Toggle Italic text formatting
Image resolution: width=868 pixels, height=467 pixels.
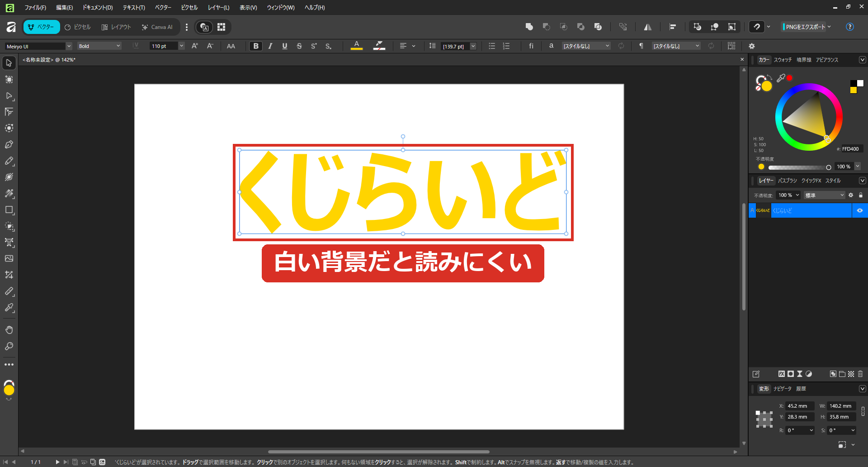[270, 46]
